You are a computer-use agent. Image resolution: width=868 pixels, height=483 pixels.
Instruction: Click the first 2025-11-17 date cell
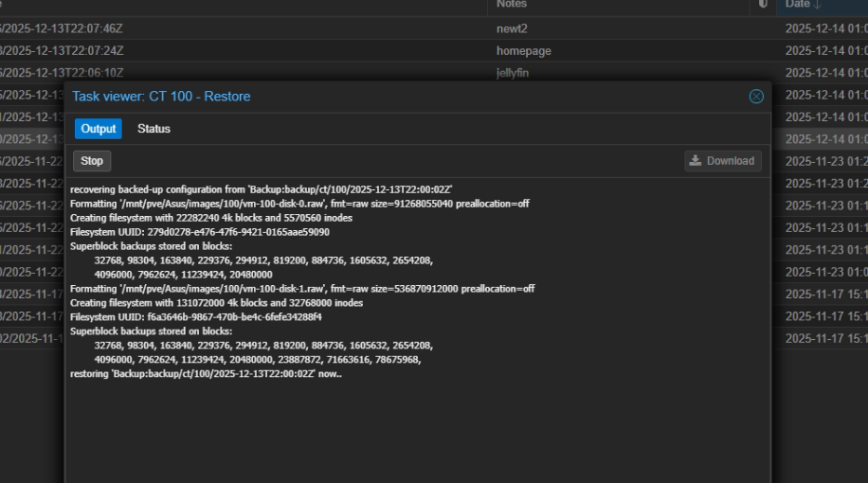(x=825, y=294)
